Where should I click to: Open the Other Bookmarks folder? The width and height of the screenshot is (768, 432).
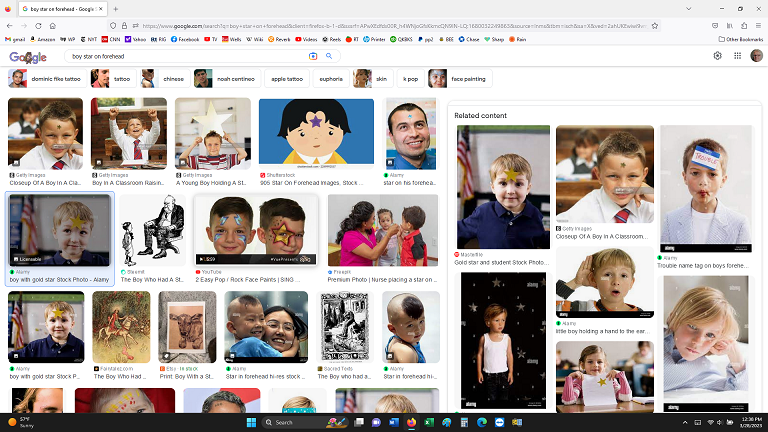pos(743,39)
